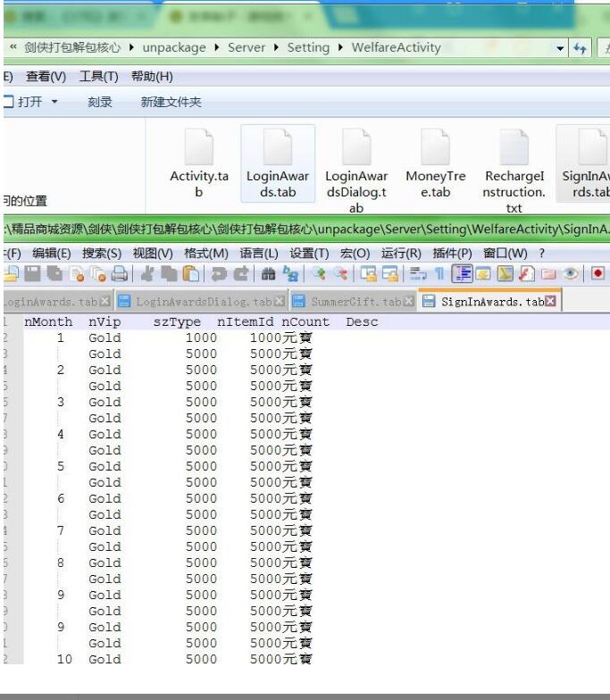Select the MoneyTree.tab file in Explorer
The image size is (610, 700).
(436, 163)
